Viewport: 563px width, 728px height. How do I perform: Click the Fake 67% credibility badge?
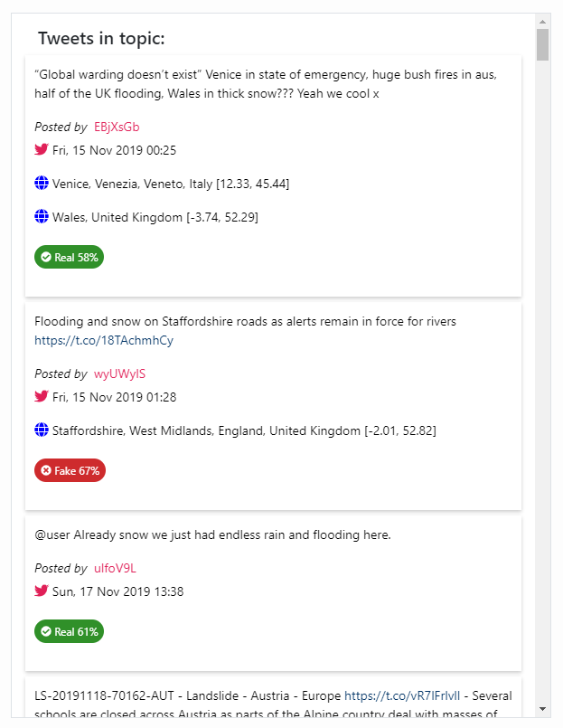coord(70,470)
